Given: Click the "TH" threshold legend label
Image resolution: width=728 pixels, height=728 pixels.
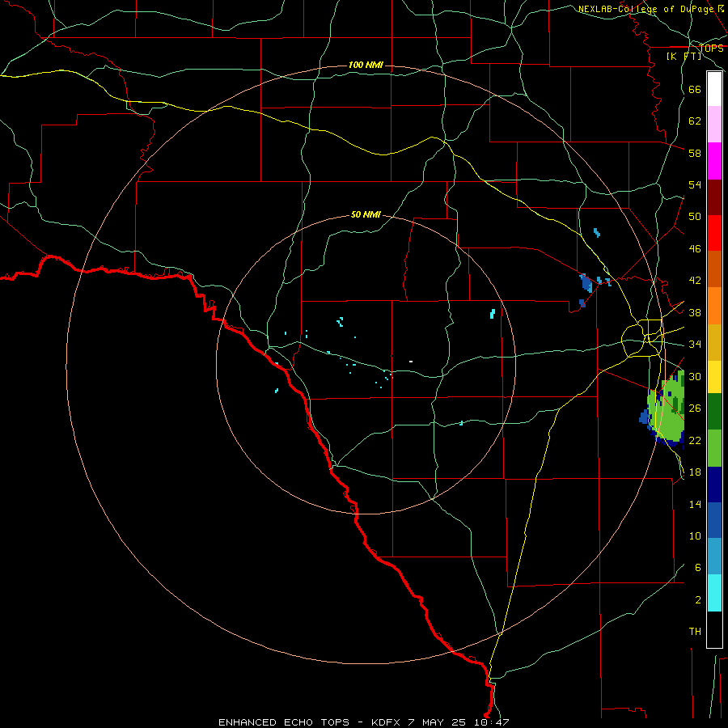Looking at the screenshot, I should click(x=695, y=632).
